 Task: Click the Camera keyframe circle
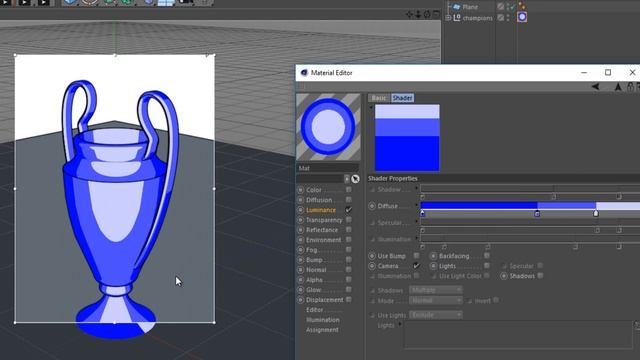tap(372, 266)
